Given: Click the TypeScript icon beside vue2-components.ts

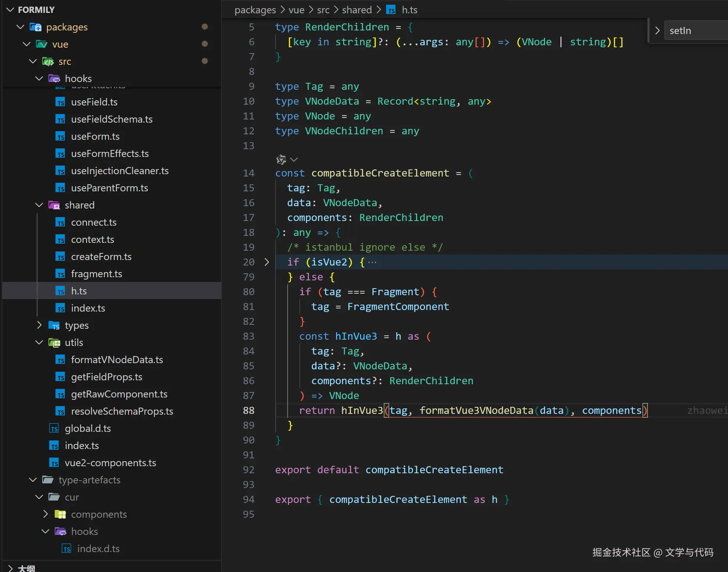Looking at the screenshot, I should coord(54,463).
